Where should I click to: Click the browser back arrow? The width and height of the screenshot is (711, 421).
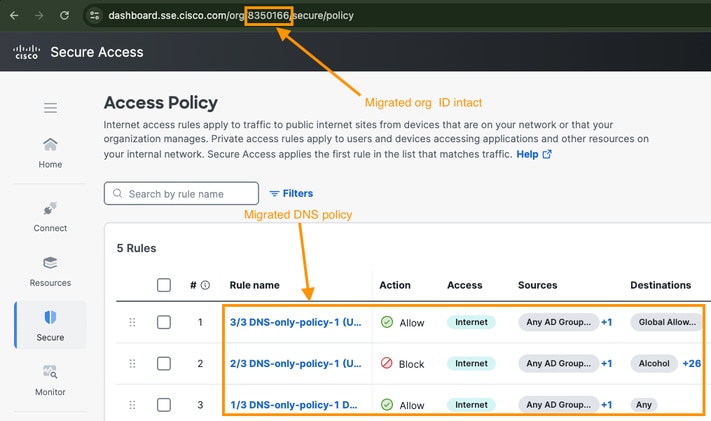pos(14,16)
